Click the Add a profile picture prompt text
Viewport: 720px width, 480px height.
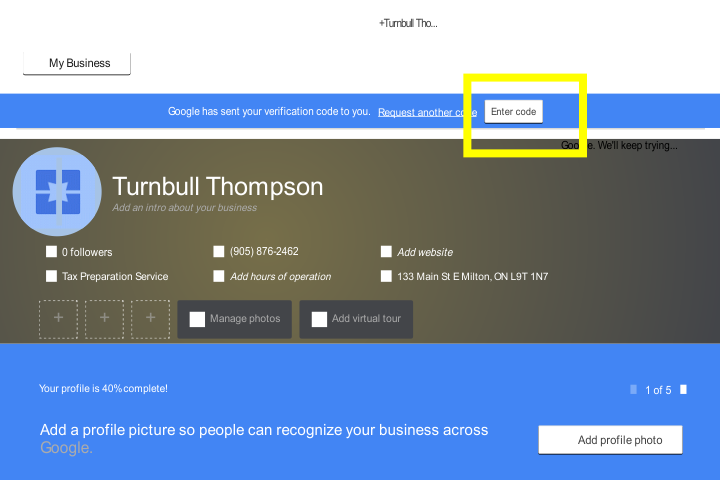pyautogui.click(x=264, y=439)
